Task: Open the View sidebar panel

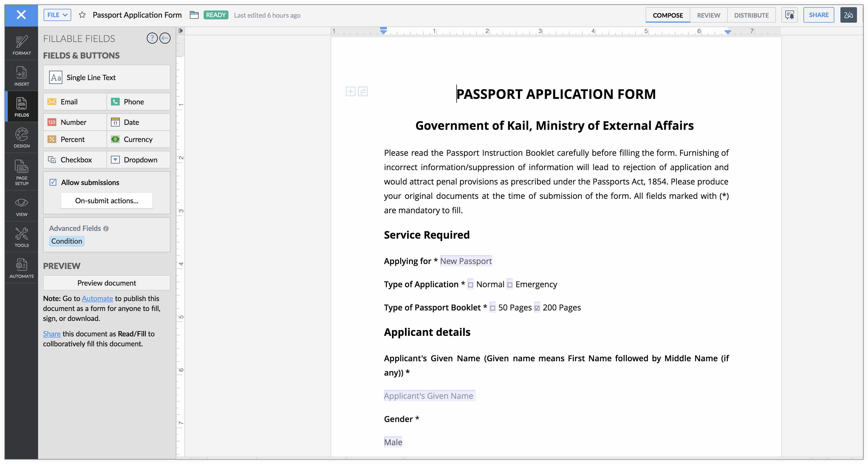Action: point(22,206)
